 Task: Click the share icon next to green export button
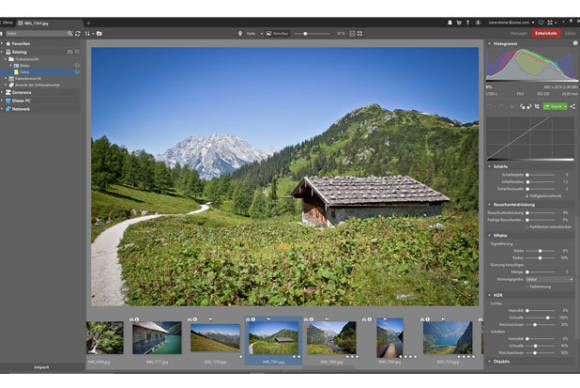[x=572, y=107]
